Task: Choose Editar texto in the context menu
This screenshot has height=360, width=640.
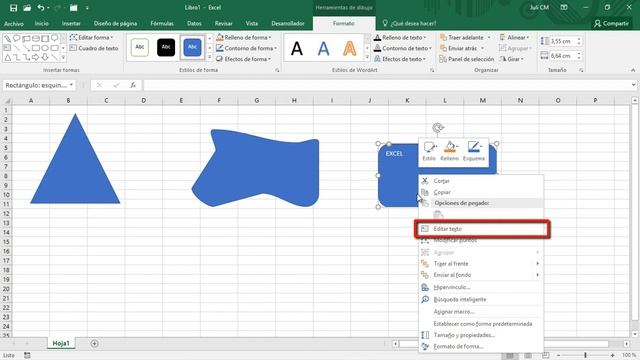Action: (x=481, y=229)
